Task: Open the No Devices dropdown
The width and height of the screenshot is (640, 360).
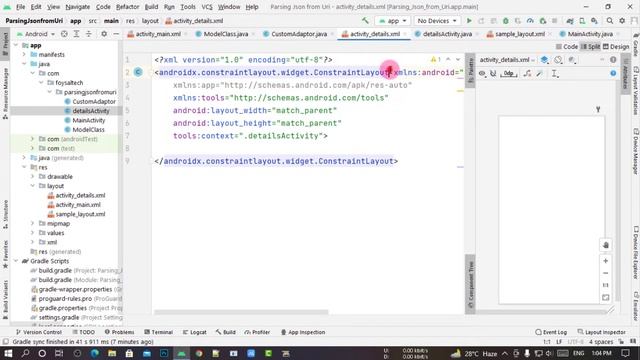Action: pyautogui.click(x=437, y=21)
